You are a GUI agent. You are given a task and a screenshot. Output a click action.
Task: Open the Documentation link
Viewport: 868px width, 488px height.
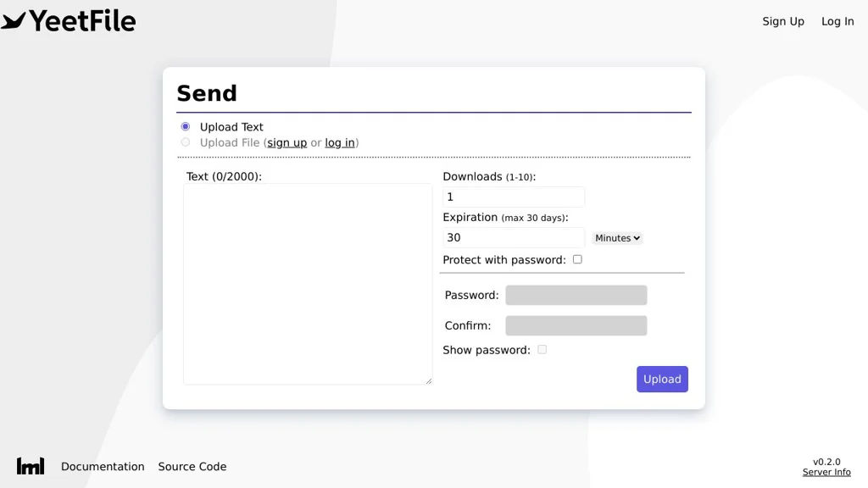tap(103, 467)
